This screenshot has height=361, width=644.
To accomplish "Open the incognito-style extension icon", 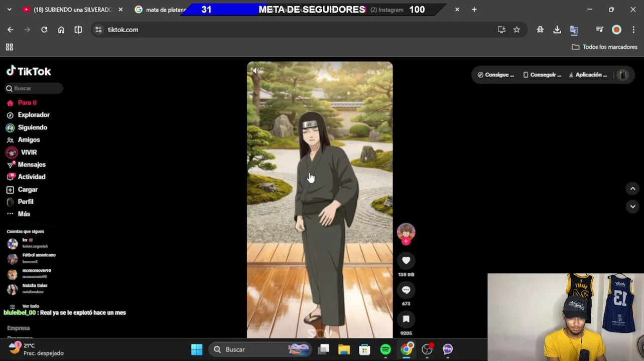I will pyautogui.click(x=540, y=30).
